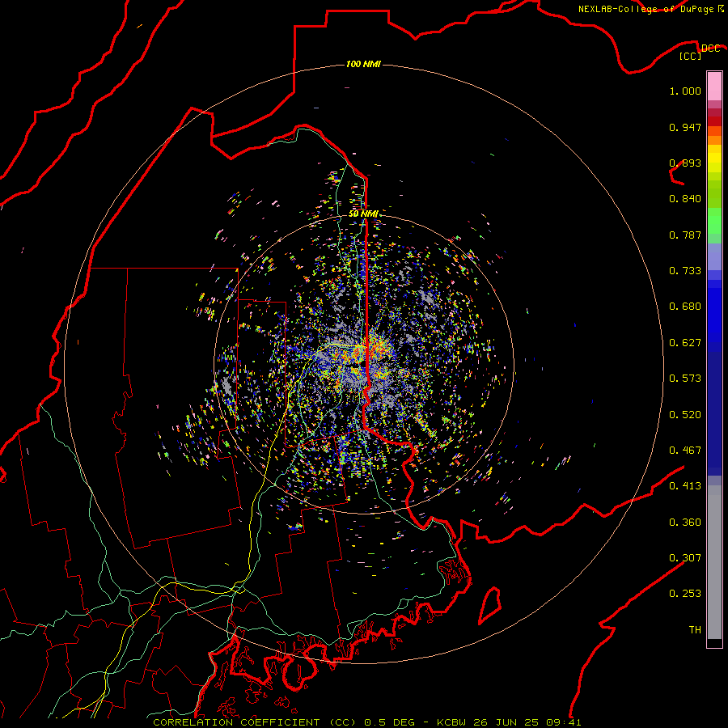
Task: Click the 26 JUN 25 09:41 timestamp
Action: [527, 722]
